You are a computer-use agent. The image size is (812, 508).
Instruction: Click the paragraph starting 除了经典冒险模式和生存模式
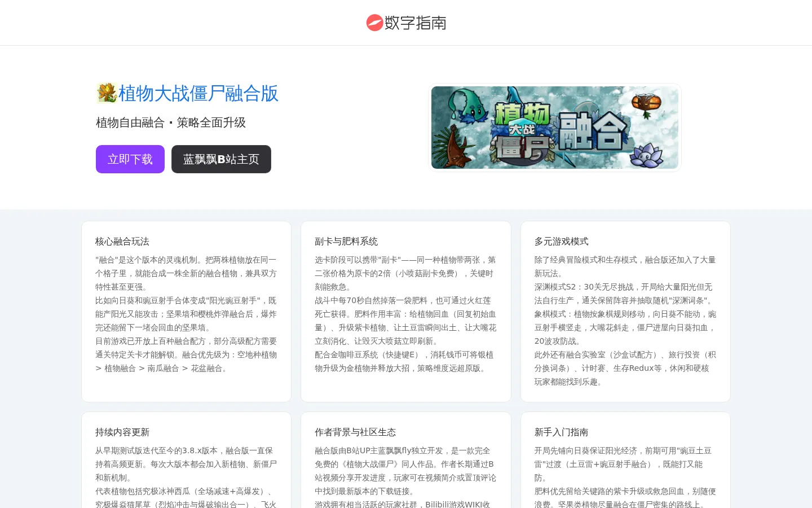click(625, 266)
